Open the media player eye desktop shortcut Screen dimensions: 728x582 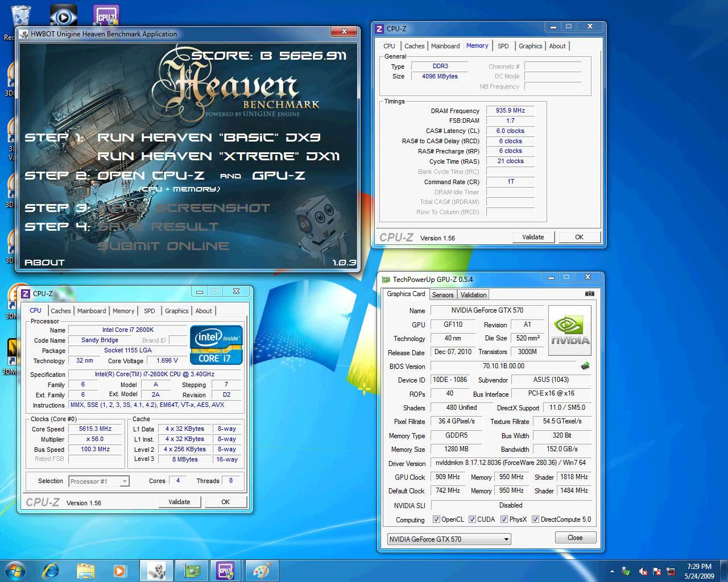coord(63,15)
